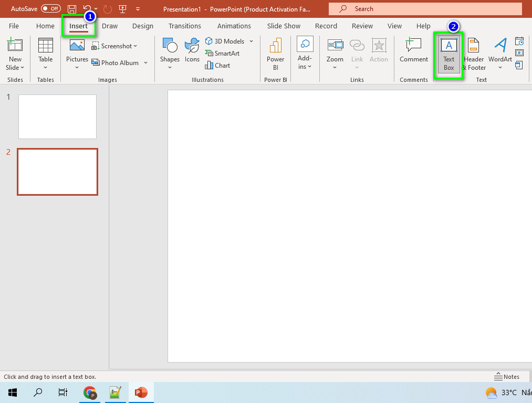The height and width of the screenshot is (403, 532).
Task: Open the Windows Start menu
Action: [13, 393]
